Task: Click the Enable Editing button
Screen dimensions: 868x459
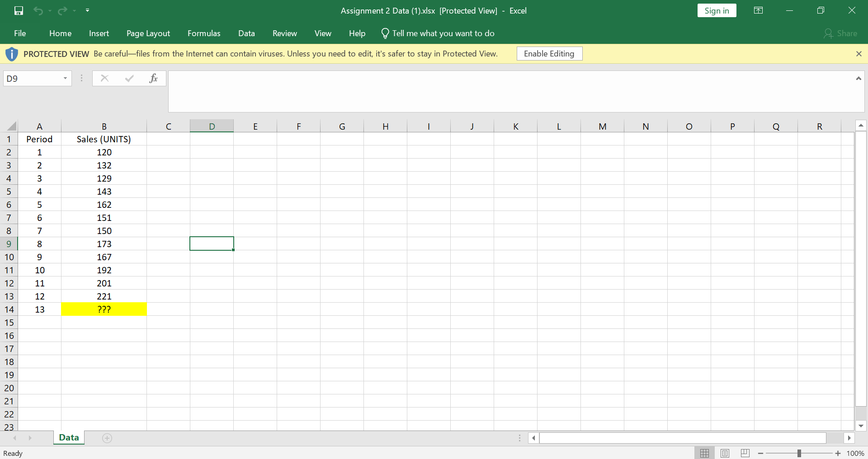Action: click(549, 53)
